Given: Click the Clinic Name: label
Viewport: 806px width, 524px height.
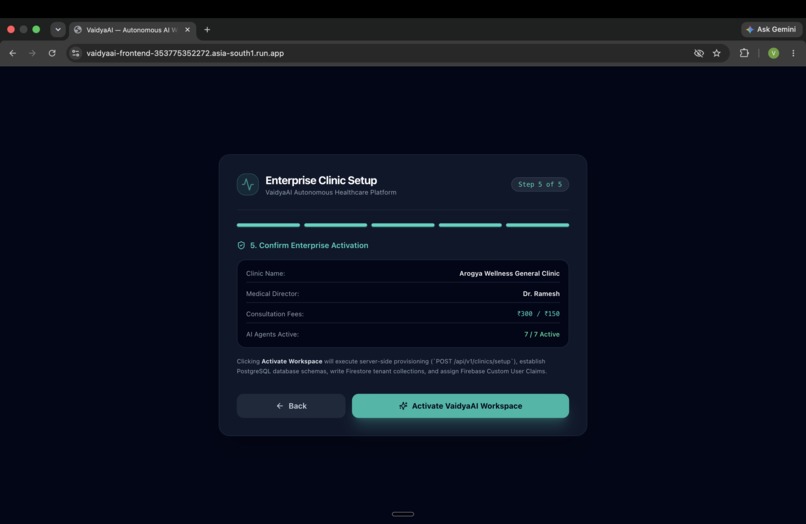Looking at the screenshot, I should [265, 274].
